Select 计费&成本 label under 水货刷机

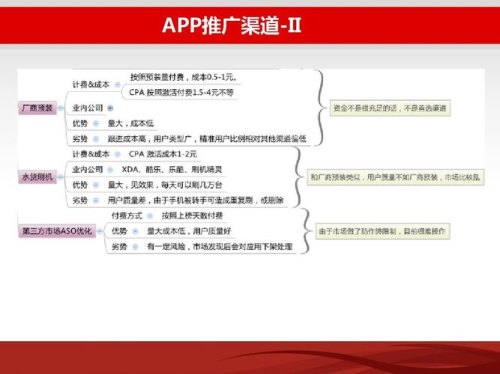(x=91, y=154)
